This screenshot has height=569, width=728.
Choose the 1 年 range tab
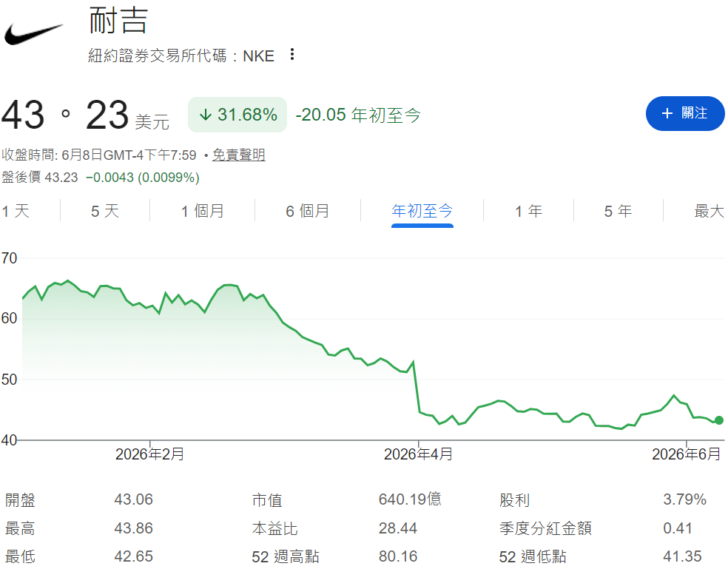[528, 212]
